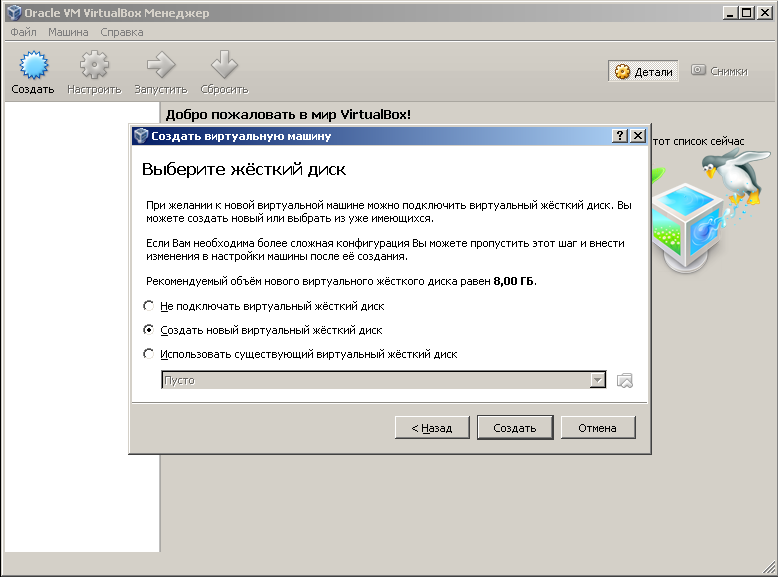Click the Отмена button
Image resolution: width=778 pixels, height=577 pixels.
(x=598, y=428)
